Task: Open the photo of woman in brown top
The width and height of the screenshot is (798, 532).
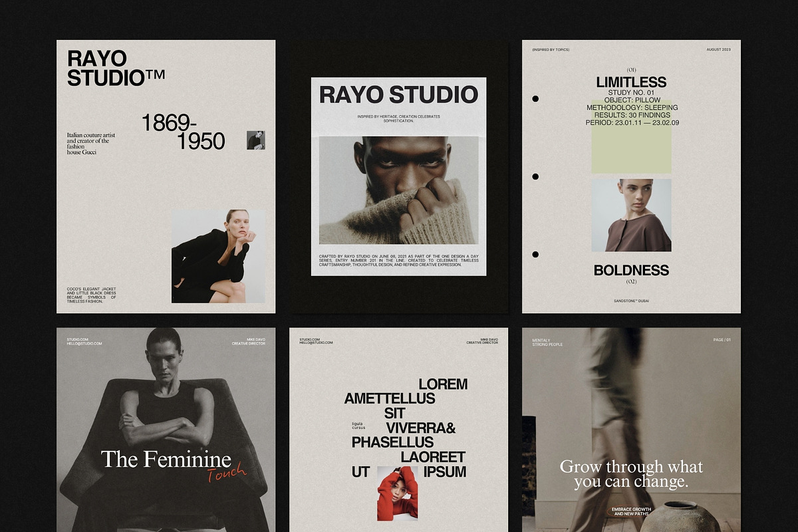Action: (x=631, y=215)
